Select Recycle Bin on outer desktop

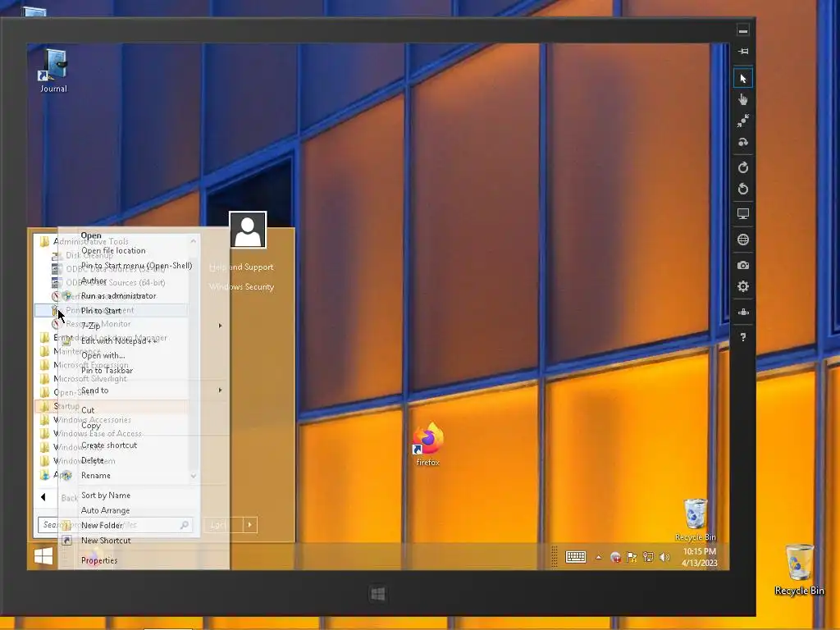pyautogui.click(x=799, y=570)
